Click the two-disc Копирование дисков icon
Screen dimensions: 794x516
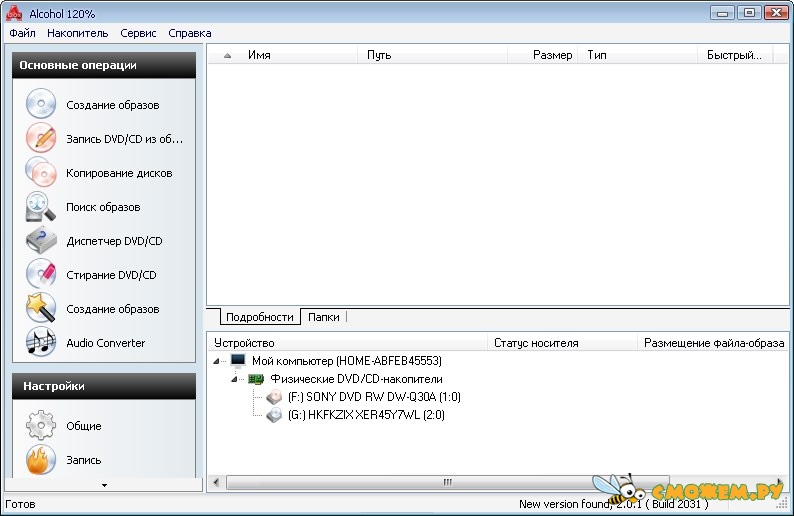coord(41,172)
